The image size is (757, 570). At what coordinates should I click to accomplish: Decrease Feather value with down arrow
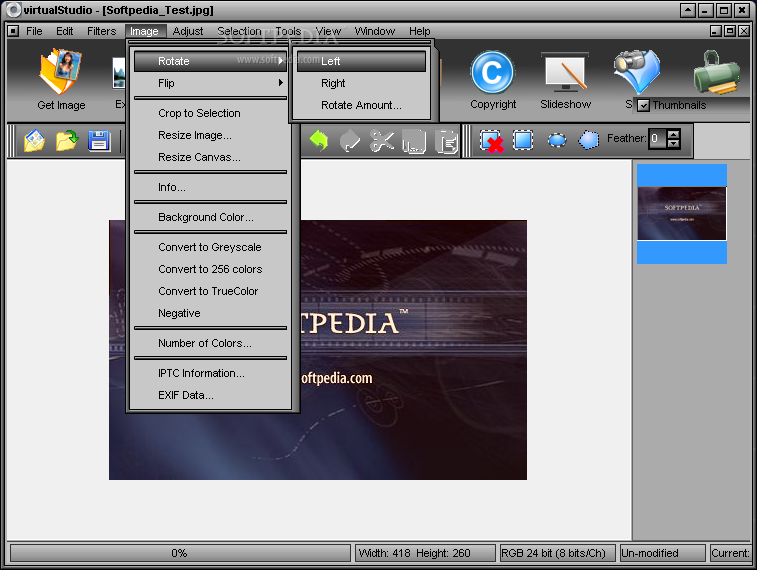pyautogui.click(x=673, y=144)
